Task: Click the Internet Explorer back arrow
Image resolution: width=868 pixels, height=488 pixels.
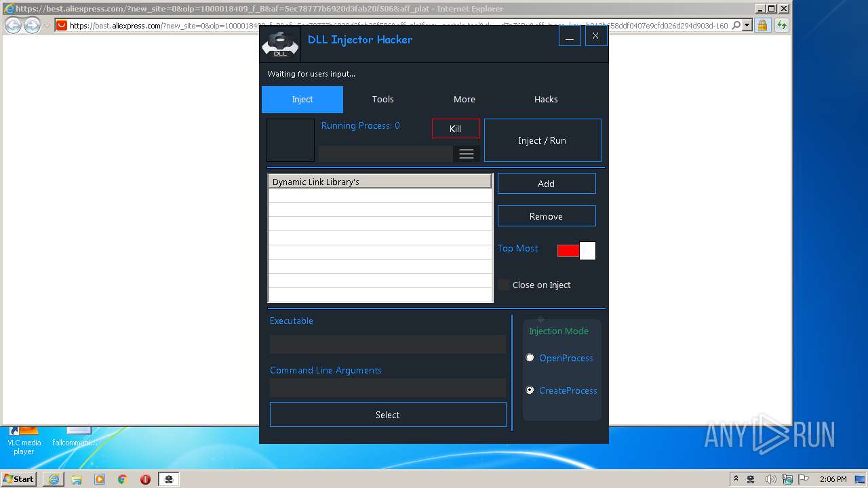Action: (x=13, y=26)
